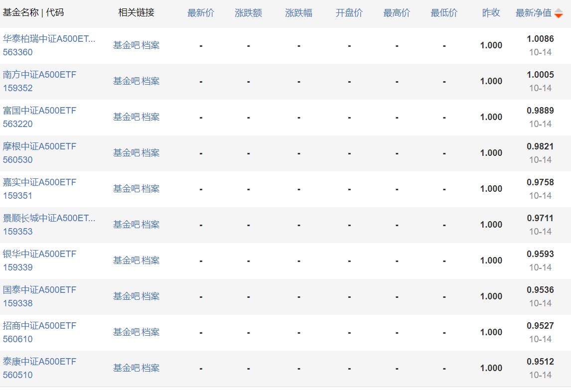Open 基金吧 for 国泰中证A500ETF
This screenshot has width=571, height=392.
127,296
